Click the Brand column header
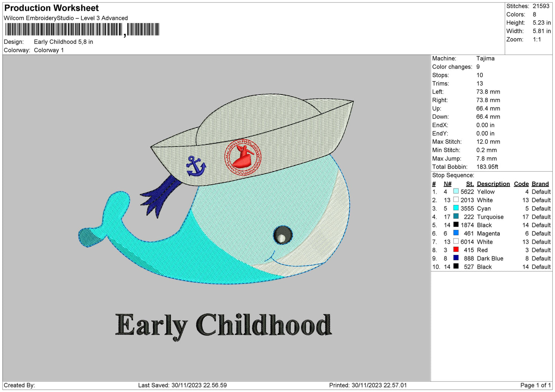This screenshot has width=555, height=392. point(540,184)
